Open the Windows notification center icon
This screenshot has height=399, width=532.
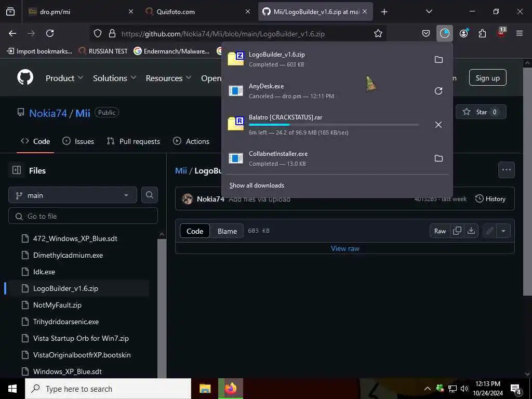[x=516, y=389]
